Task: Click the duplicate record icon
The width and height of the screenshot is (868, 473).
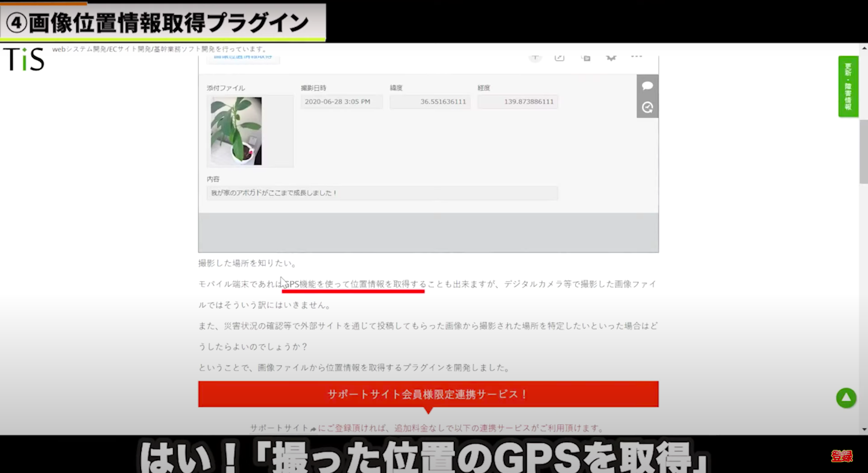Action: coord(585,58)
